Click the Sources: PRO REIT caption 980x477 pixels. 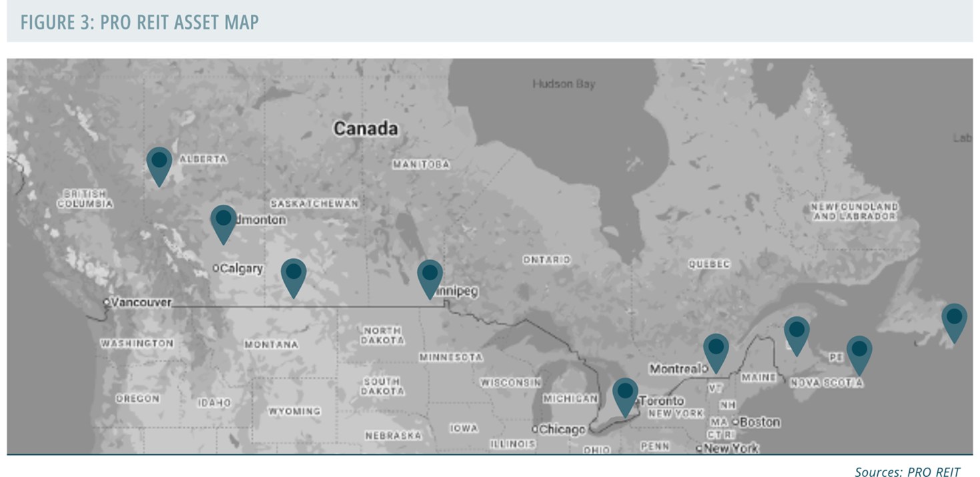[x=907, y=472]
